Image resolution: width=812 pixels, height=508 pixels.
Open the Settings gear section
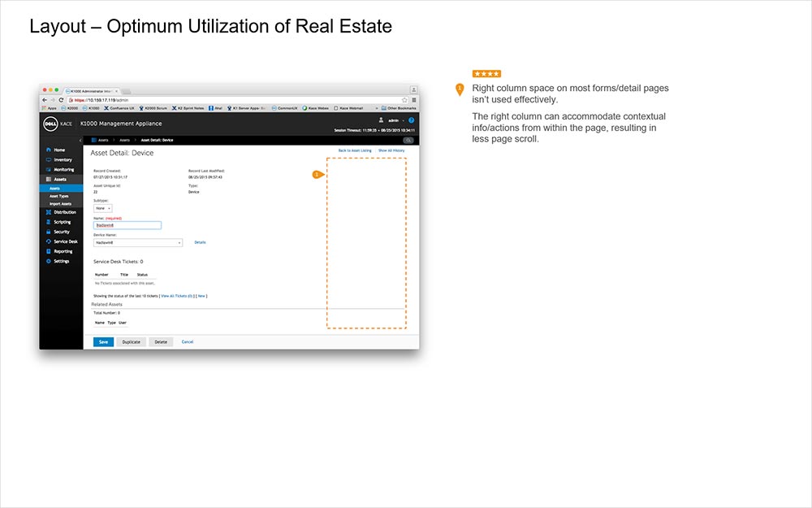[62, 261]
